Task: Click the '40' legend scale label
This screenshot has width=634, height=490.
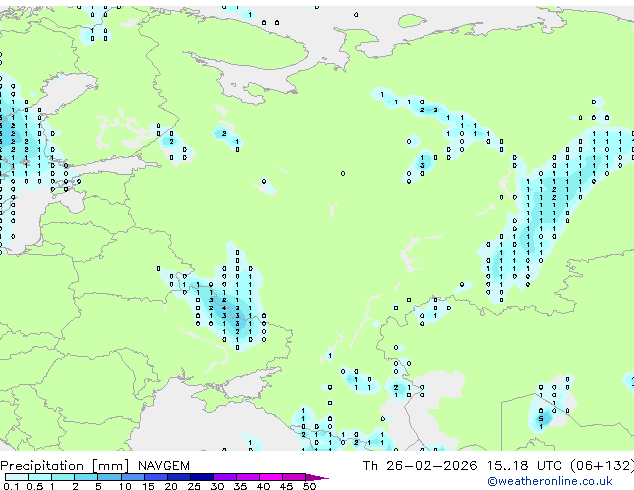Action: click(x=263, y=486)
